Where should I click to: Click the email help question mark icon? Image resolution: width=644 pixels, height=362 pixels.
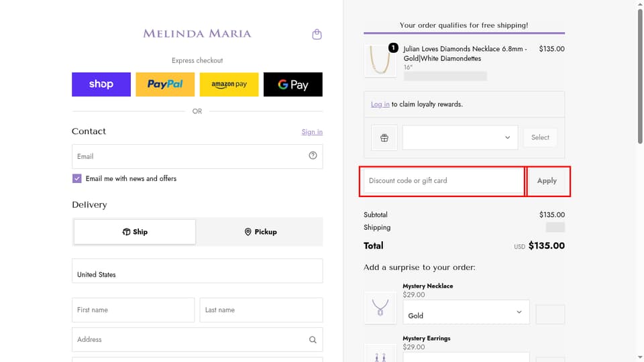tap(313, 156)
